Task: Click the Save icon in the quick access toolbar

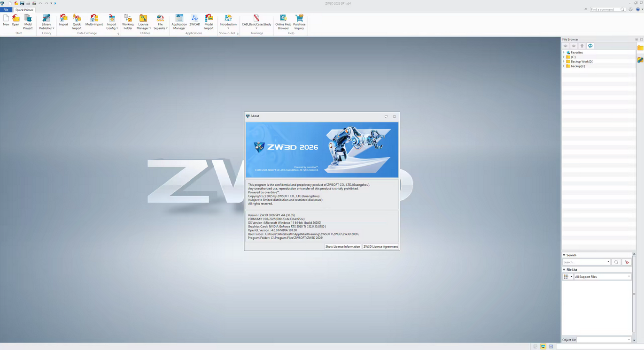Action: (x=22, y=3)
